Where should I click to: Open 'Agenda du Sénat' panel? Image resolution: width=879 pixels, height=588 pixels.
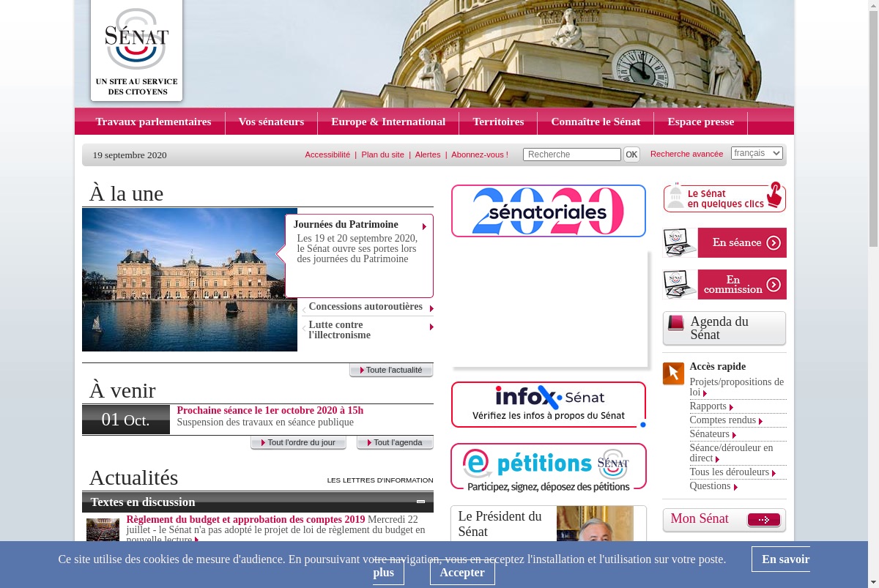click(724, 328)
